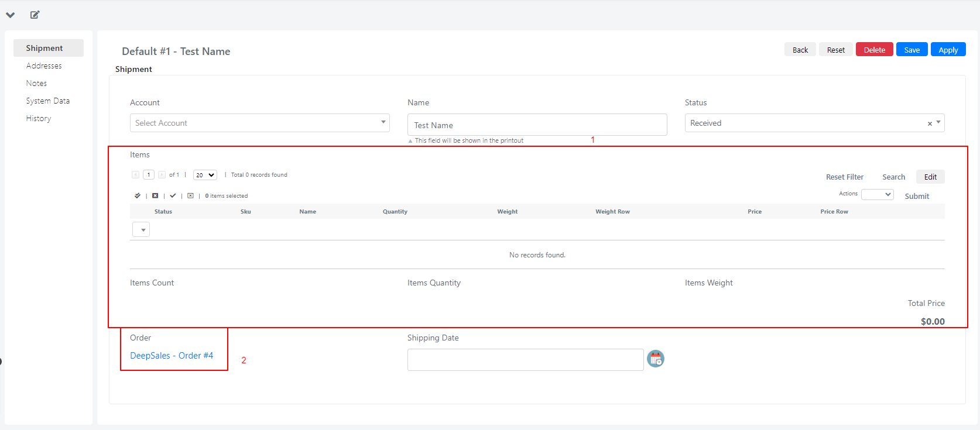Screen dimensions: 980x430
Task: Go to previous page in Items grid
Action: click(x=135, y=175)
